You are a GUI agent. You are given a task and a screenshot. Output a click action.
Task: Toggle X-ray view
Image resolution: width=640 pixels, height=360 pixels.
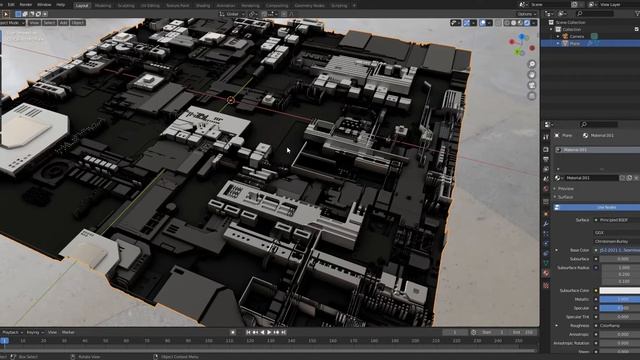pos(498,23)
